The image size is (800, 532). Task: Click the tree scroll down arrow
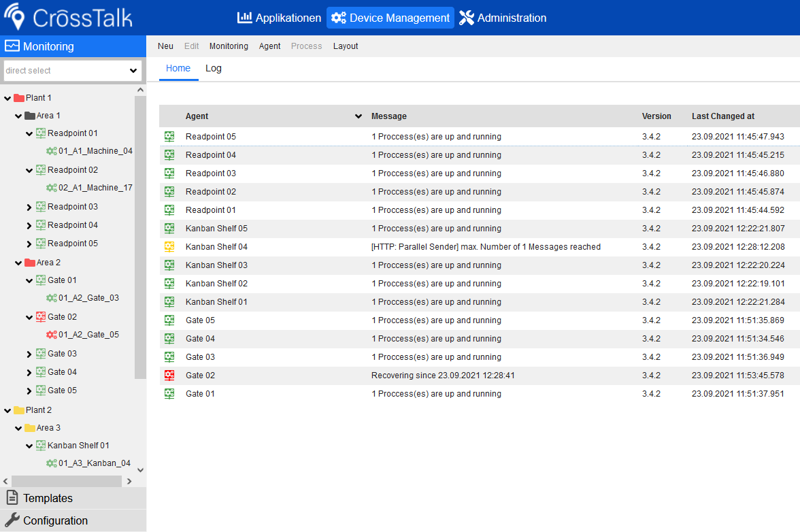click(140, 470)
